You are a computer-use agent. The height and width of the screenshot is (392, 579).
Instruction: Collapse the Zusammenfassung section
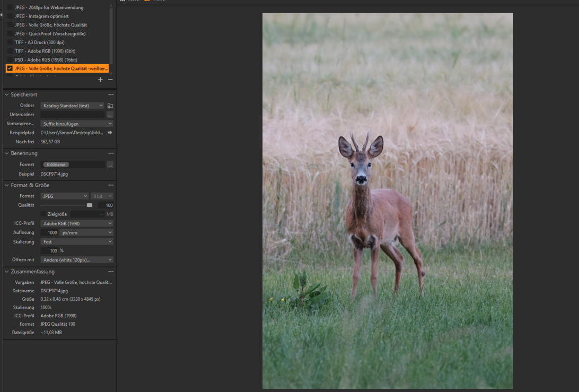click(x=7, y=272)
